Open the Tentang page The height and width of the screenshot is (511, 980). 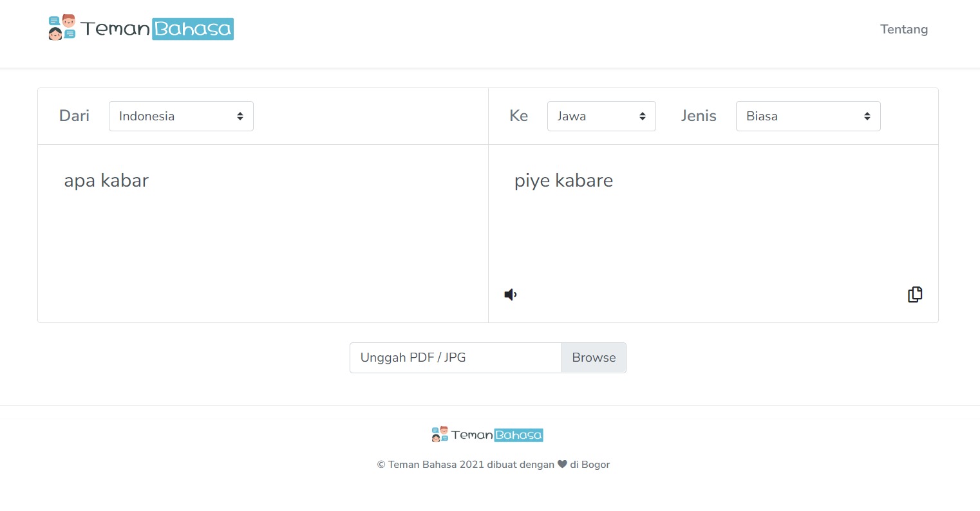click(903, 30)
